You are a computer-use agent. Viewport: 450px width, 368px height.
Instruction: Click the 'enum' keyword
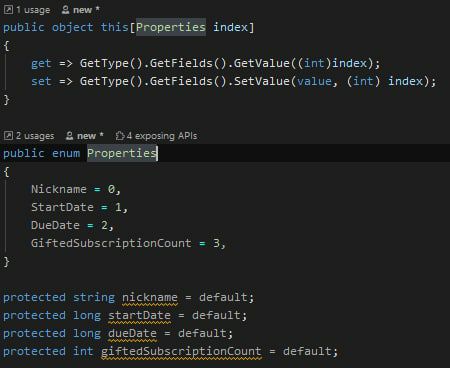(66, 153)
